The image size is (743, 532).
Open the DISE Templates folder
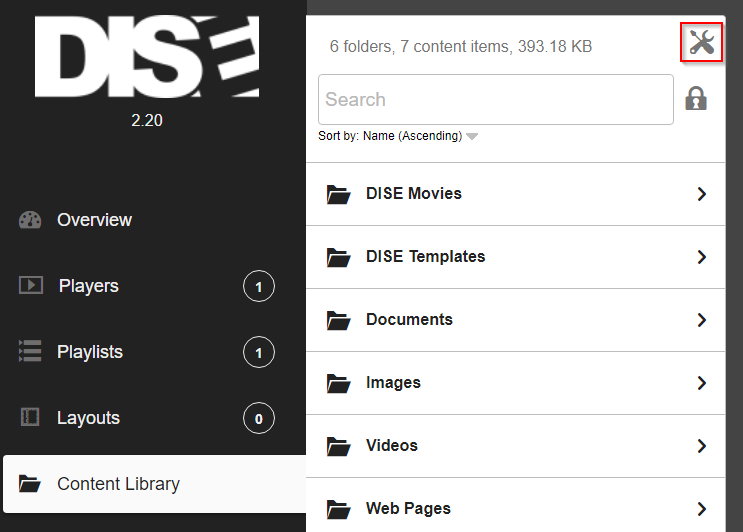516,257
